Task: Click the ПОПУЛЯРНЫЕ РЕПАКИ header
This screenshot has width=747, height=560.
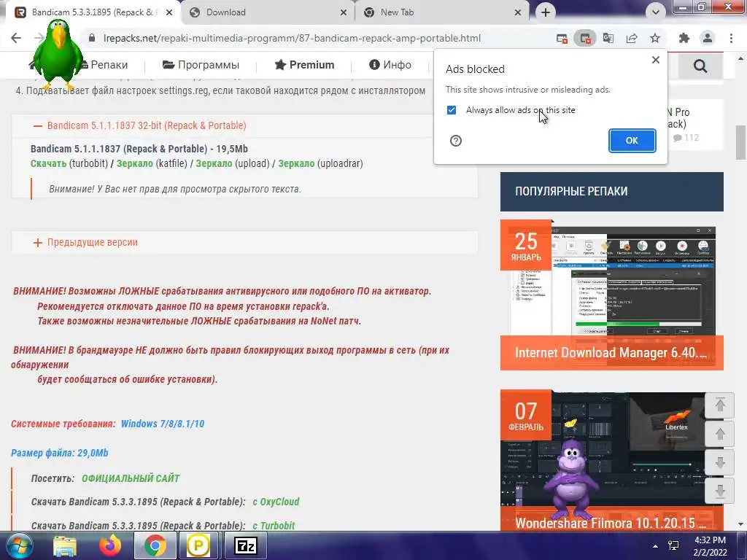Action: 612,192
